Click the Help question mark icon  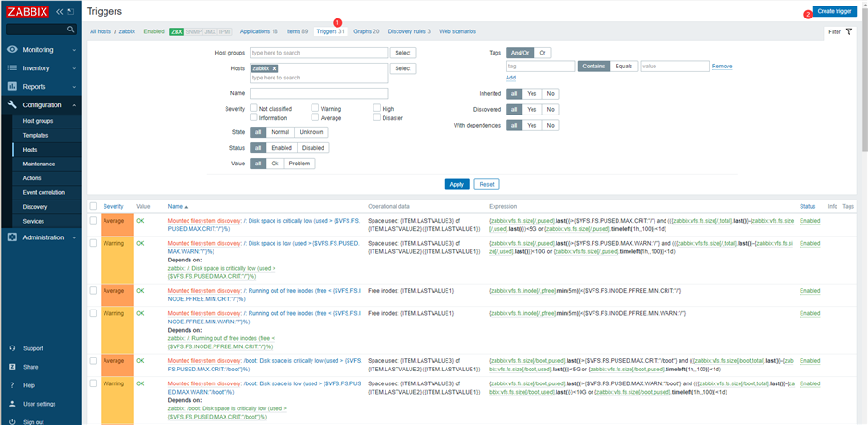(x=12, y=385)
